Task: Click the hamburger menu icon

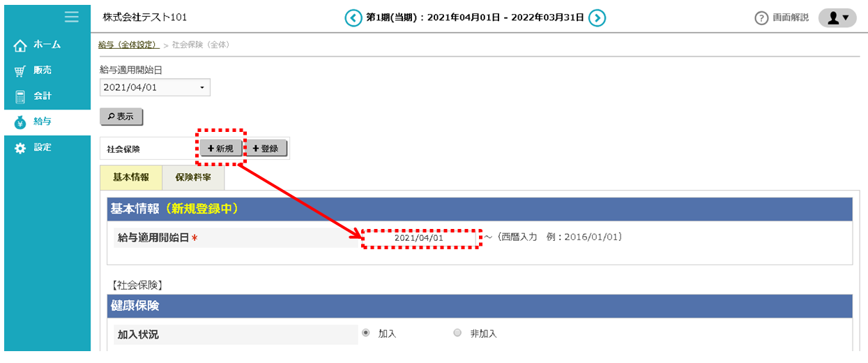Action: [x=71, y=17]
